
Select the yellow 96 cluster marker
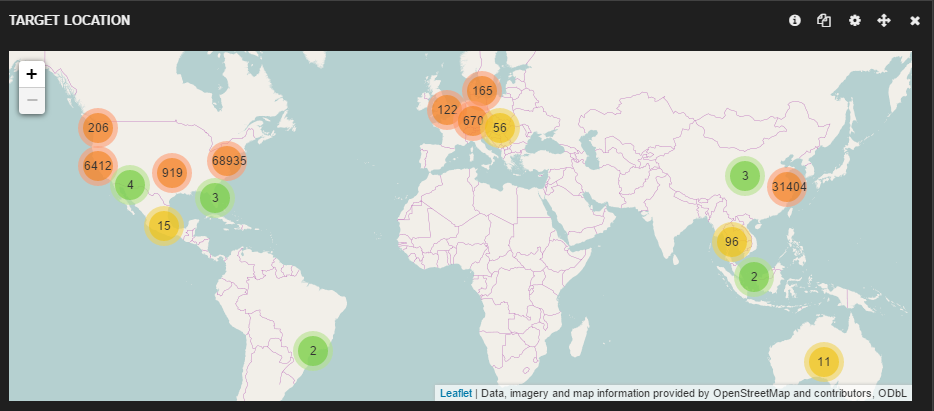(x=732, y=241)
